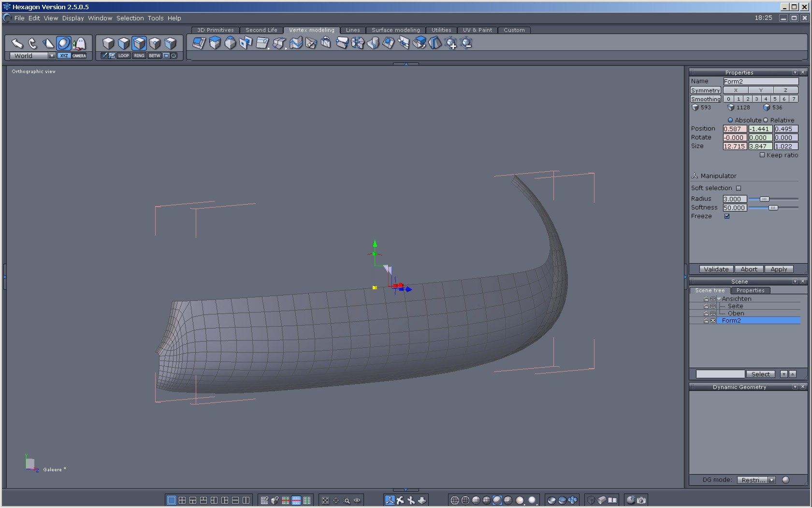This screenshot has width=812, height=508.
Task: Click the Softness slider handle
Action: [x=773, y=208]
